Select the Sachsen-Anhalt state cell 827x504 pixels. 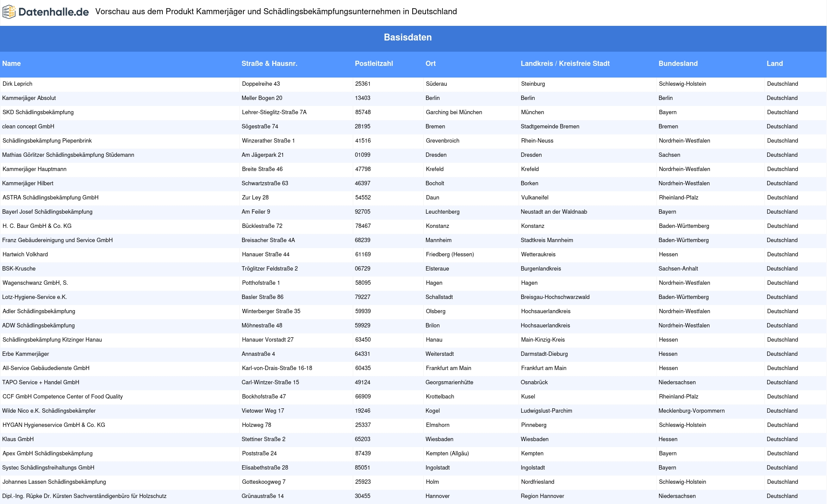tap(678, 269)
